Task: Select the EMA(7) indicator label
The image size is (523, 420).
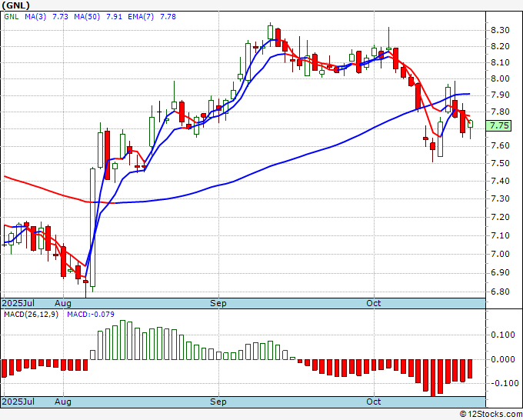Action: click(141, 17)
